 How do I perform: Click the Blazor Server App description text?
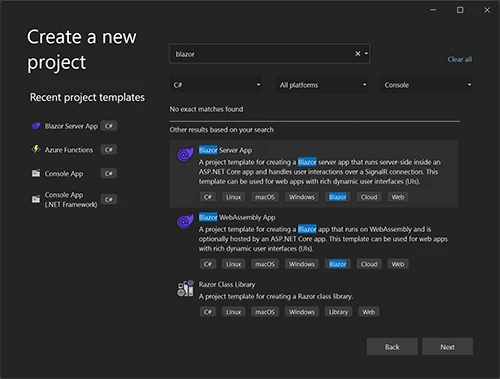(x=320, y=172)
